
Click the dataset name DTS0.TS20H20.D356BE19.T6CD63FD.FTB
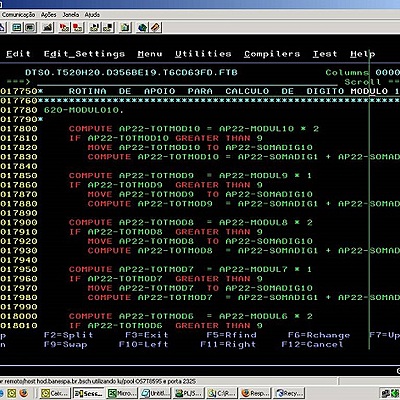pos(131,73)
